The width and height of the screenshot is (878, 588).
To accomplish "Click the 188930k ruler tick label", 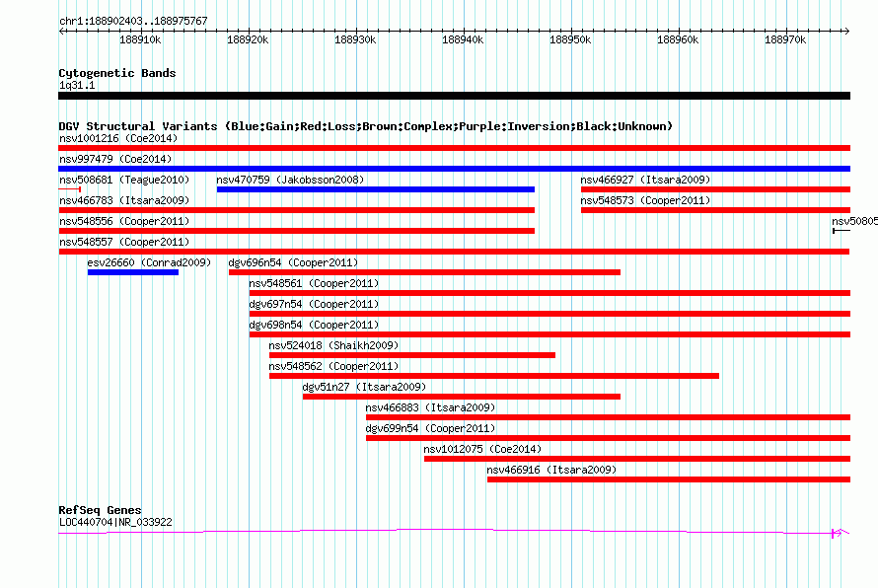I will tap(355, 39).
